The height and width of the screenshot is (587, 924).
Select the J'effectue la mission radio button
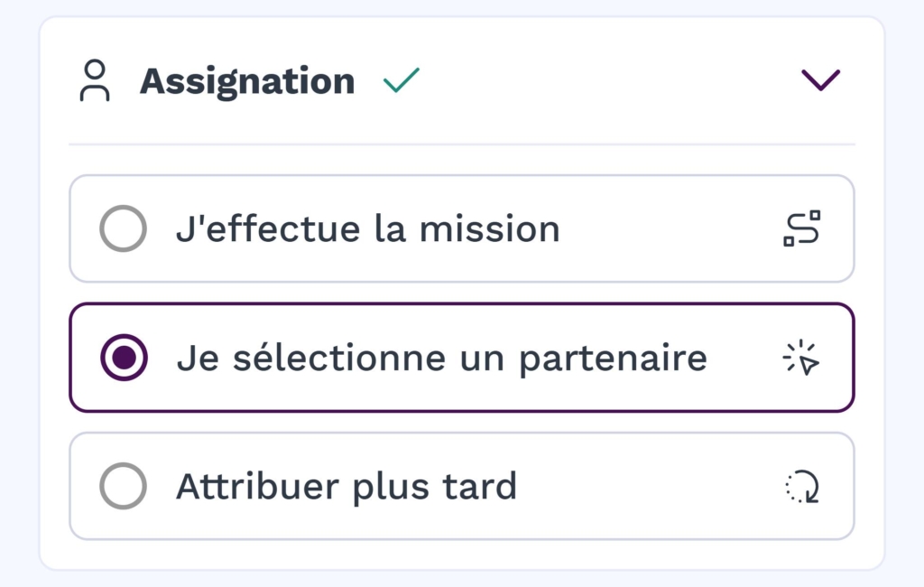point(123,228)
